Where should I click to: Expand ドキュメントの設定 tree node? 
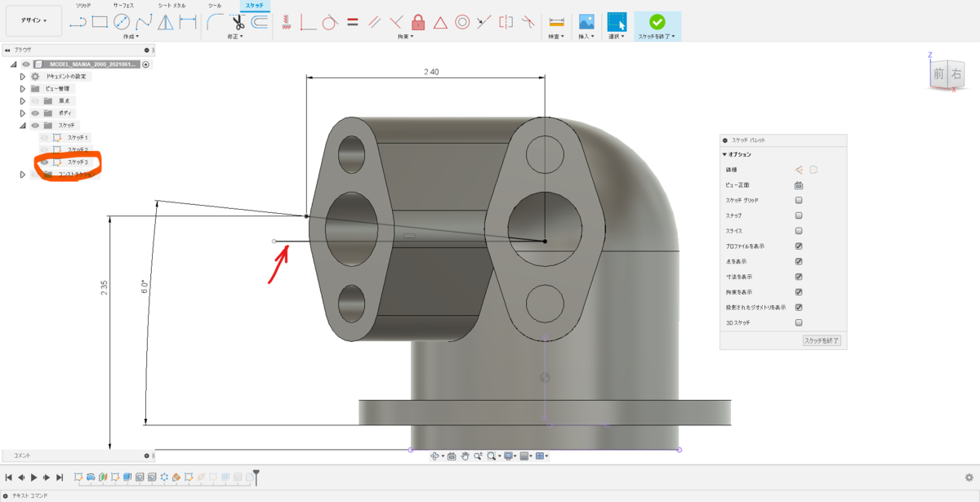pyautogui.click(x=23, y=76)
